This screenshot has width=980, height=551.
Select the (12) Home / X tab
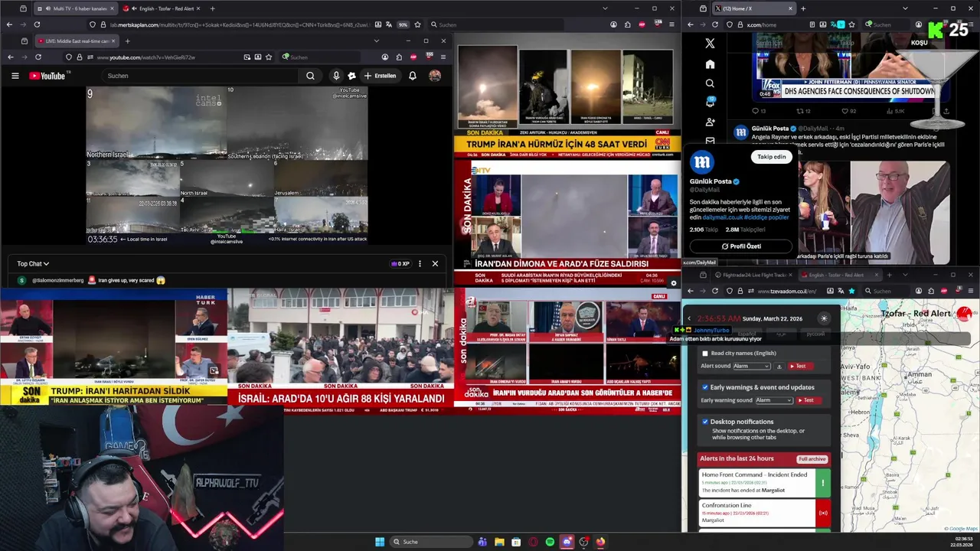point(753,8)
